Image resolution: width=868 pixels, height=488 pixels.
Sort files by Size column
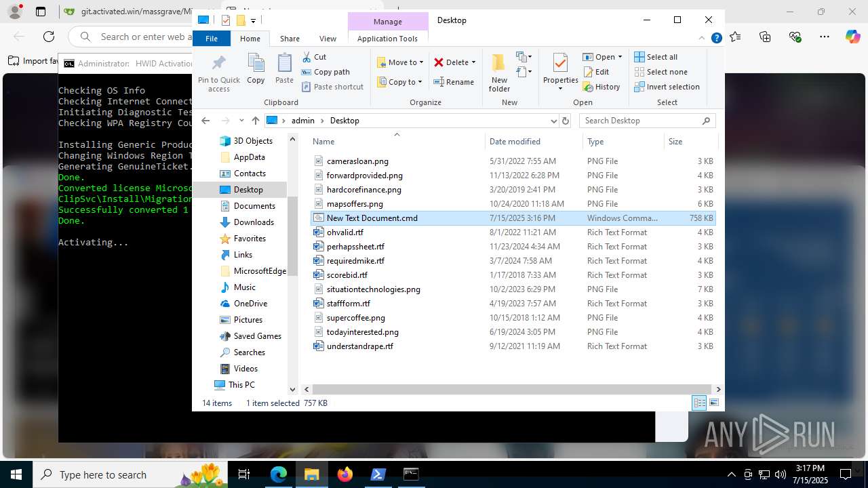[690, 141]
